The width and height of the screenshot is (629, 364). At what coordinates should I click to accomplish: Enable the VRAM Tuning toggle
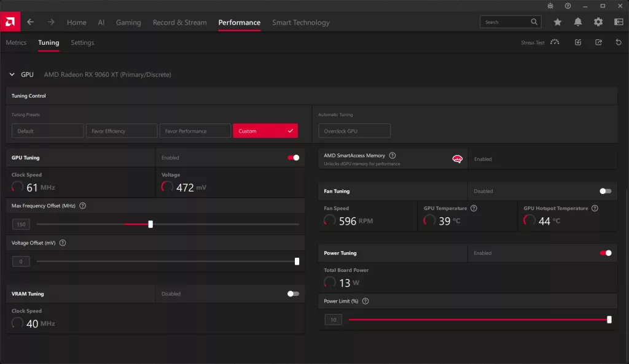pyautogui.click(x=293, y=294)
